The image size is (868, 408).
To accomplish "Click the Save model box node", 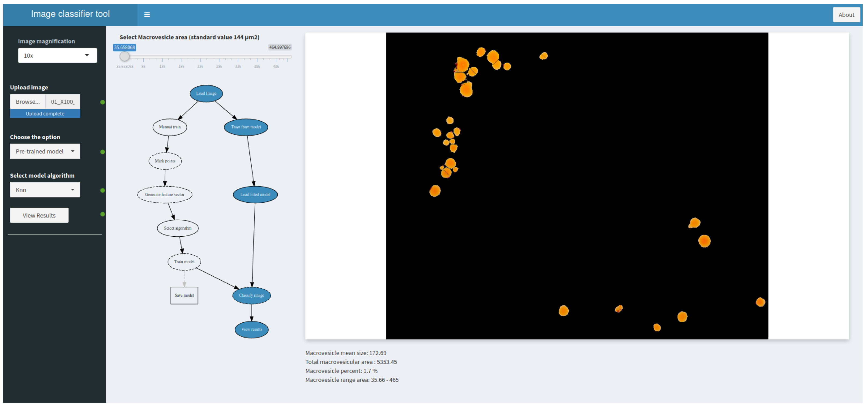I will 184,296.
